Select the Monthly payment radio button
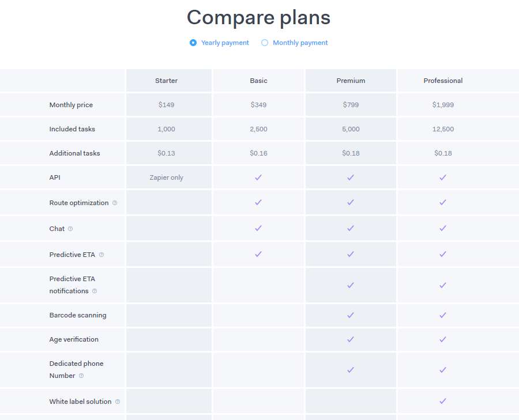519x420 pixels. [x=265, y=43]
